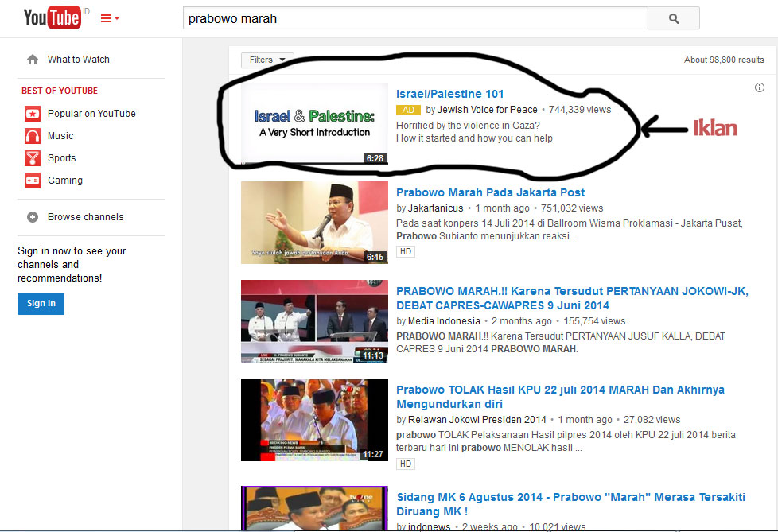
Task: Click the Sidang MK video thumbnail
Action: click(x=314, y=508)
